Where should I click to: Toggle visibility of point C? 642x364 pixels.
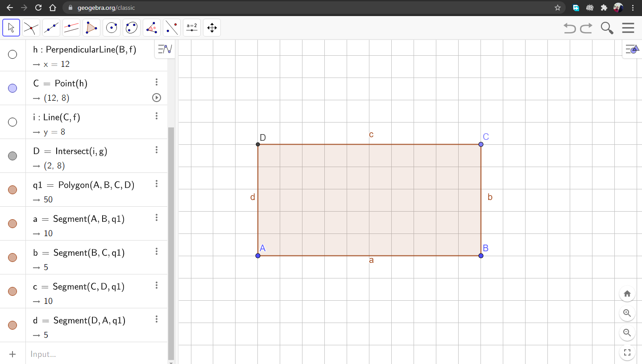tap(12, 88)
